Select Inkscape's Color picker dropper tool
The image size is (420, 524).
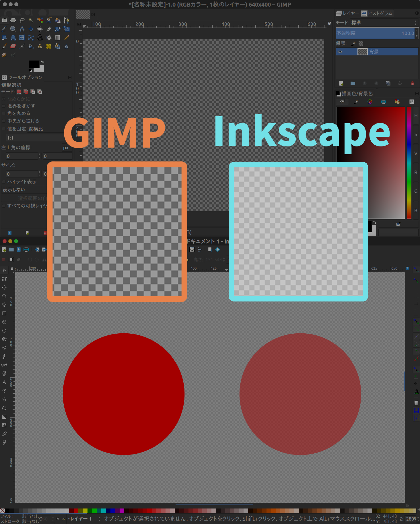(4, 434)
